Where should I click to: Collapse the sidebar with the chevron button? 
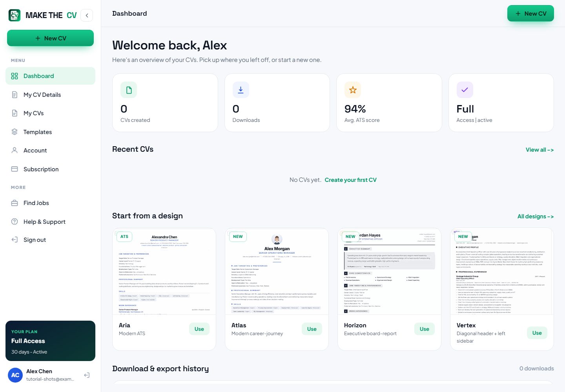point(87,15)
